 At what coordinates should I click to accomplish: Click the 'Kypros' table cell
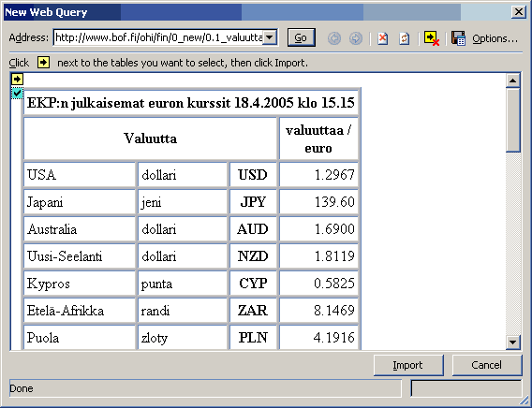80,284
